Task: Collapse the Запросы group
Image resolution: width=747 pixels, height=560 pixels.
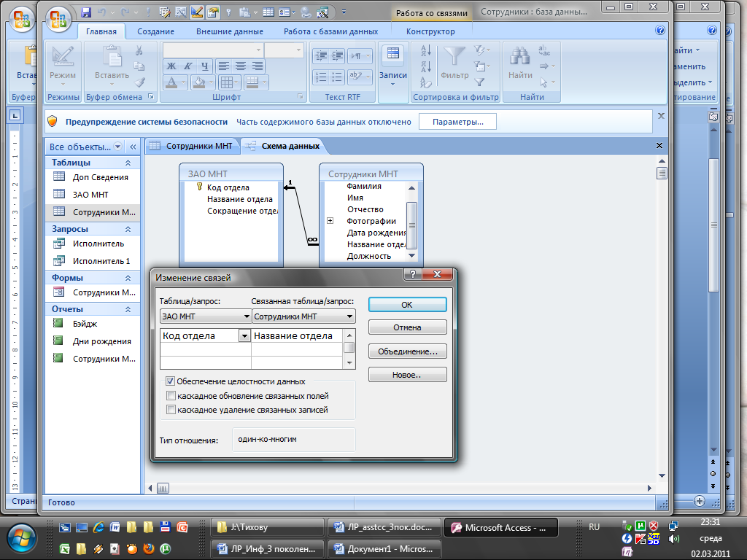Action: [x=128, y=229]
